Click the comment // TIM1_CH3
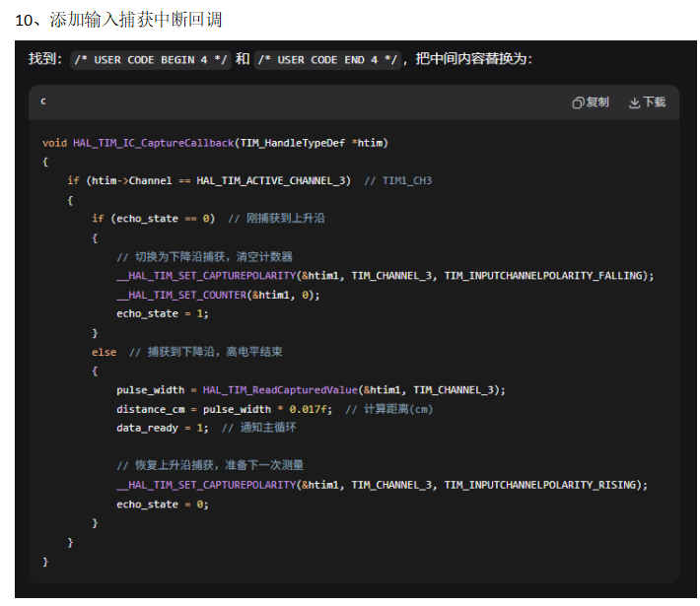The width and height of the screenshot is (700, 606). coord(397,180)
